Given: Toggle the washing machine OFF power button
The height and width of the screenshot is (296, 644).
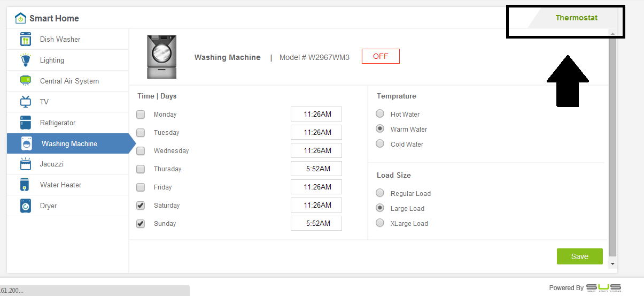Looking at the screenshot, I should pyautogui.click(x=381, y=56).
